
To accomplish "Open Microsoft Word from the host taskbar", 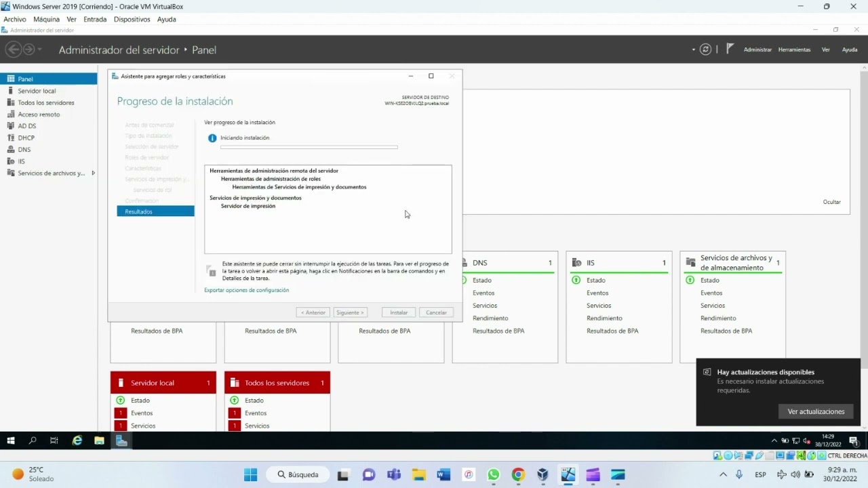I will (443, 474).
